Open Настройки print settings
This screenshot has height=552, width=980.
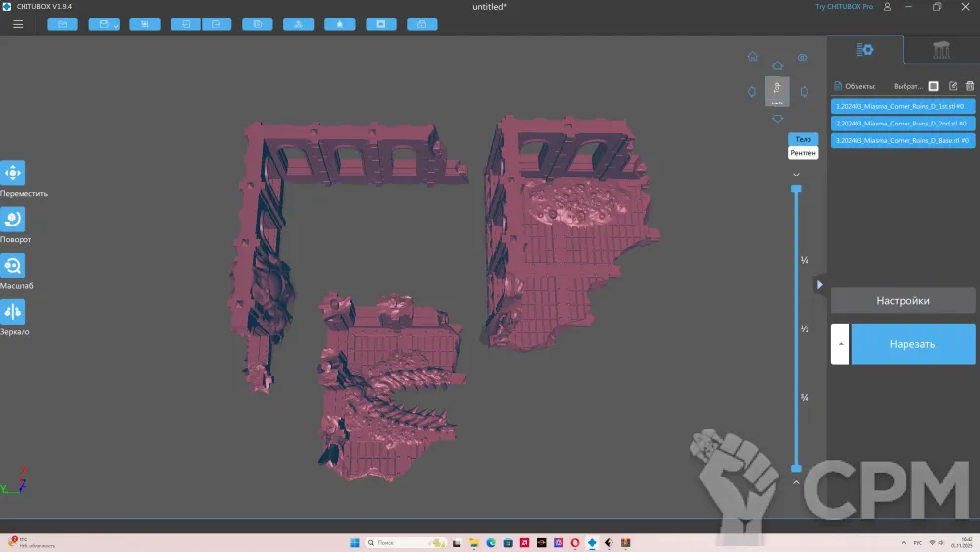coord(903,301)
